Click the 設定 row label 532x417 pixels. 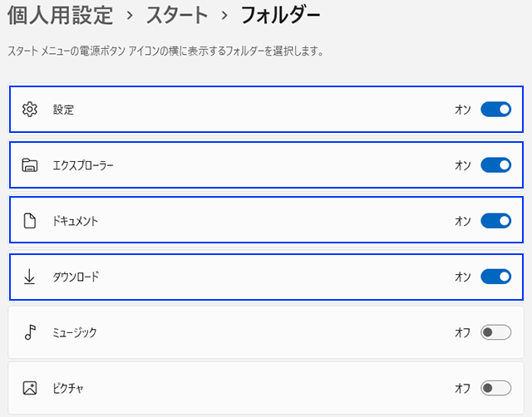(63, 109)
